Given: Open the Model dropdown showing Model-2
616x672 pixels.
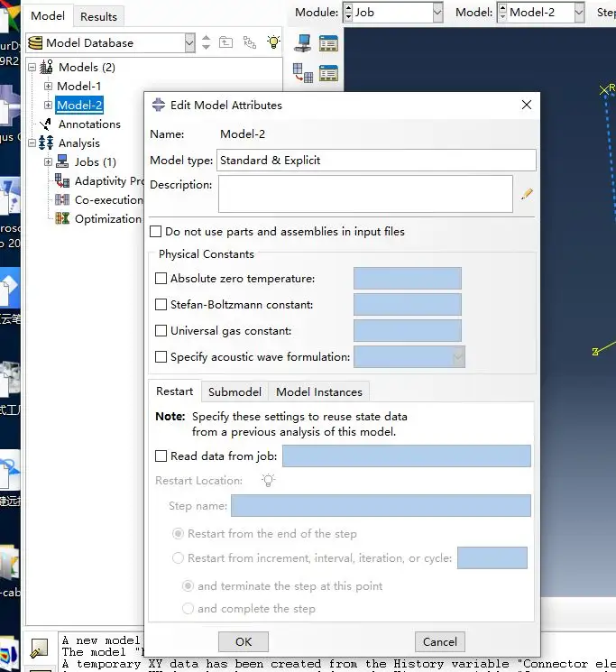Looking at the screenshot, I should point(579,13).
